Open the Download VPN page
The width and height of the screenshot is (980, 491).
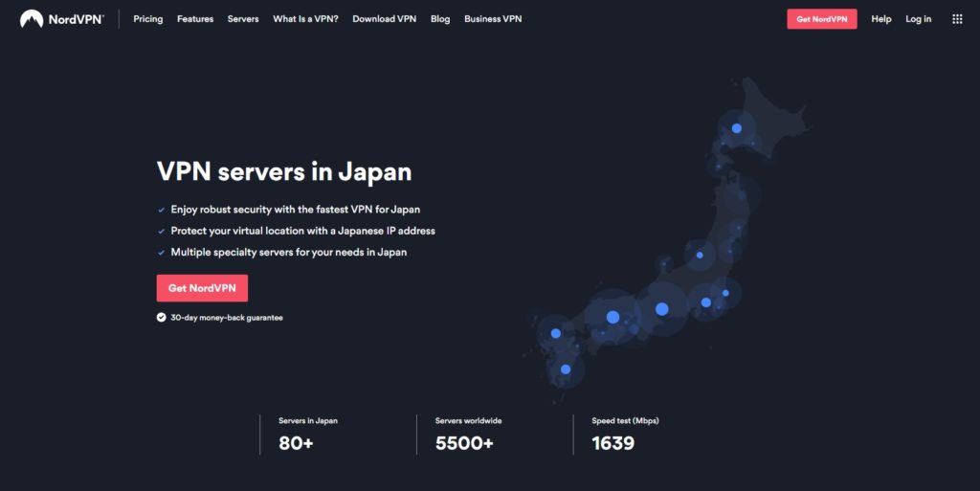(x=385, y=19)
